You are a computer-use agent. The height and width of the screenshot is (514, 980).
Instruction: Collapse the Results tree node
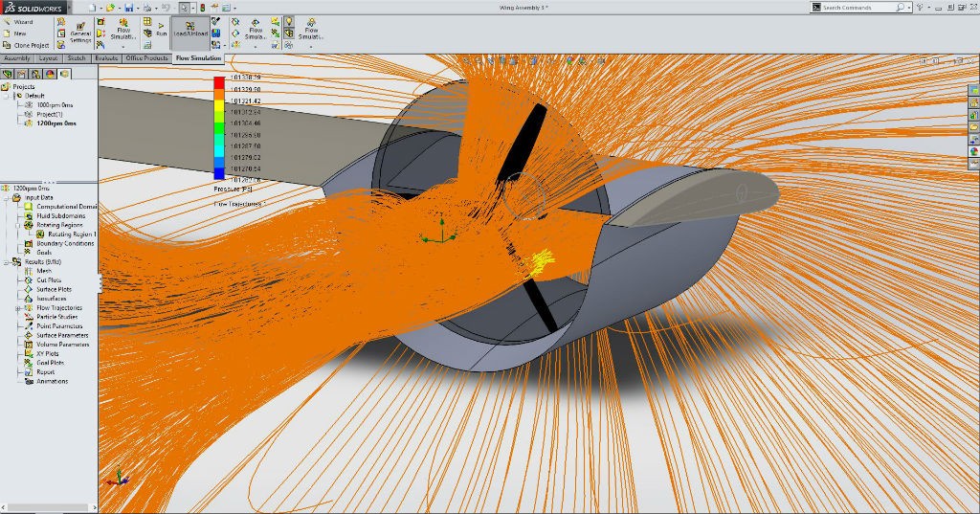7,261
